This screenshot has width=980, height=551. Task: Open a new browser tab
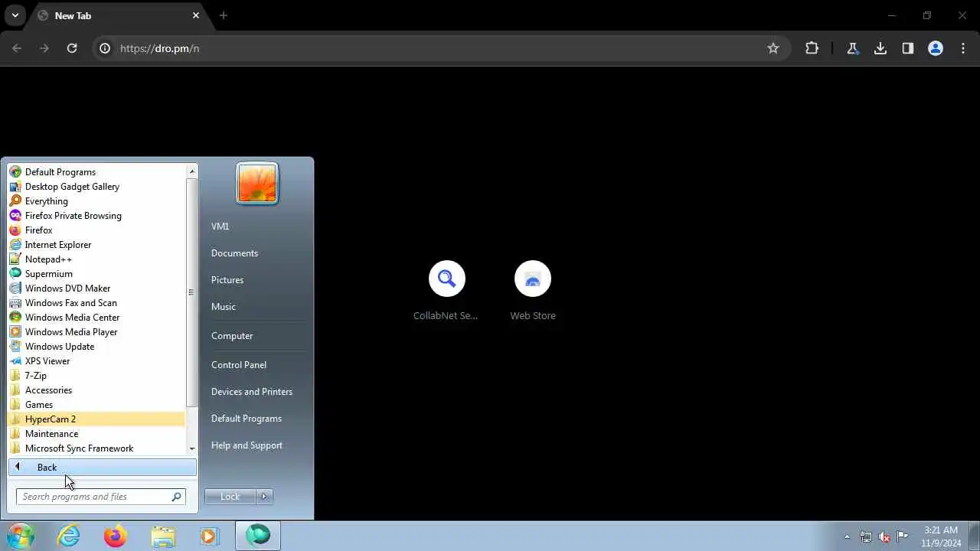(224, 15)
